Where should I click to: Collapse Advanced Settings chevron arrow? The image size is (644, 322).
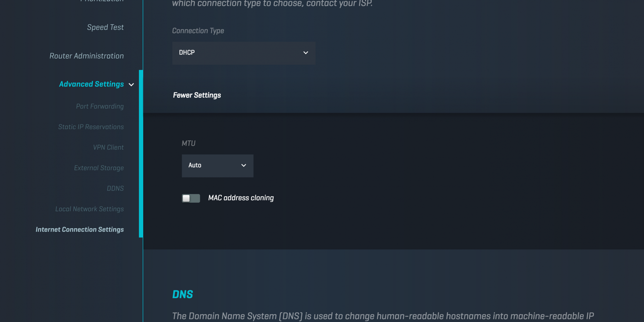point(131,85)
